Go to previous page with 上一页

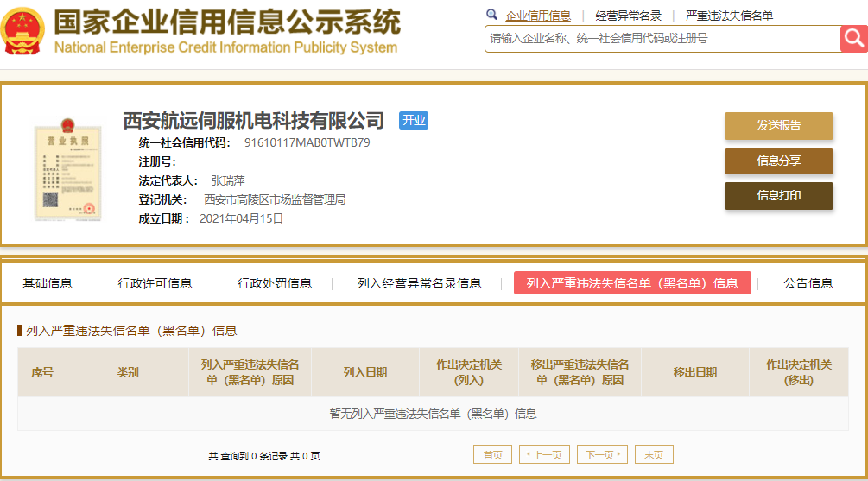[544, 454]
